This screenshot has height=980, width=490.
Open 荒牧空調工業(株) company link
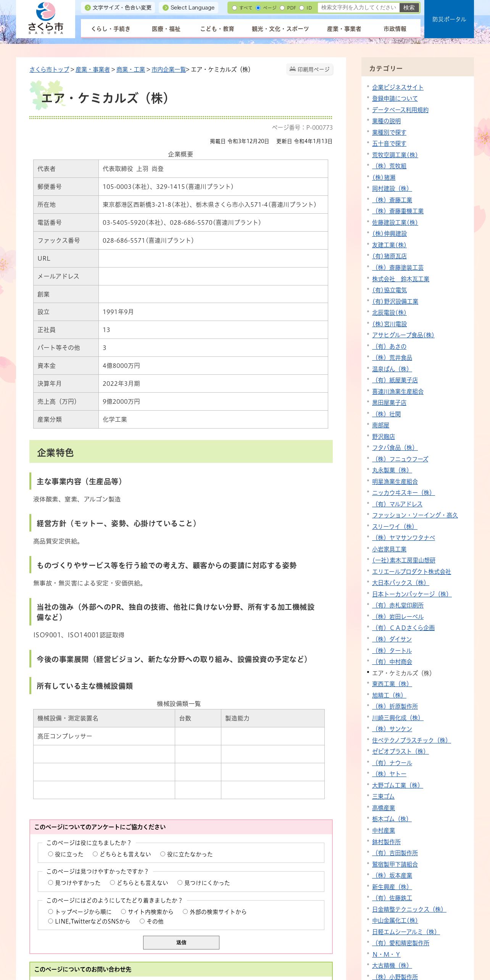[x=395, y=155]
